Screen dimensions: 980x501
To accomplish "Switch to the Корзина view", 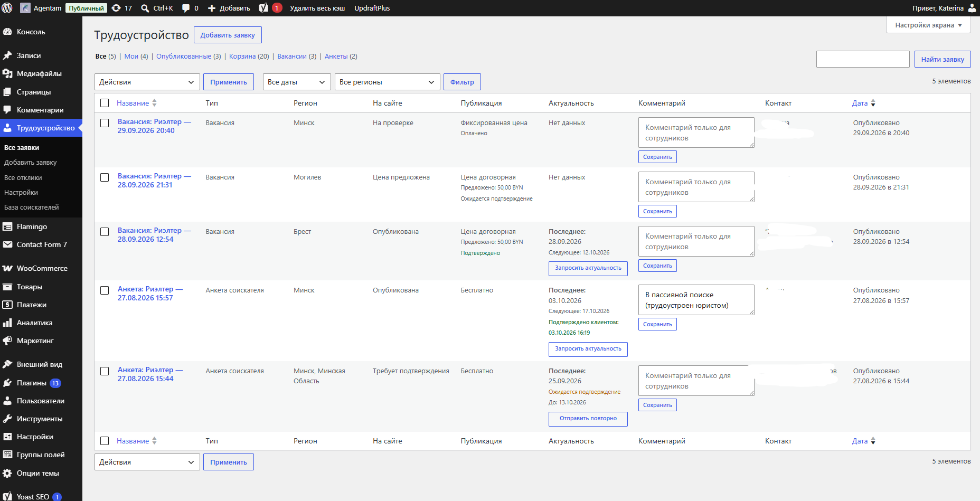I will 242,56.
